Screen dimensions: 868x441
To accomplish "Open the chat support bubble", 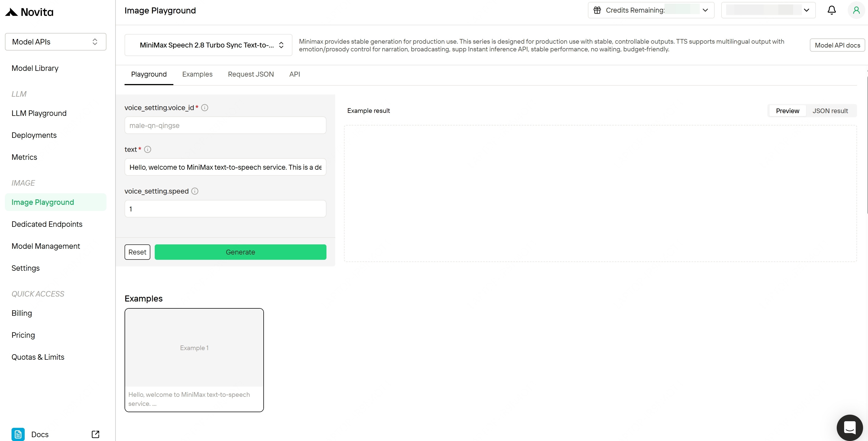I will click(849, 428).
